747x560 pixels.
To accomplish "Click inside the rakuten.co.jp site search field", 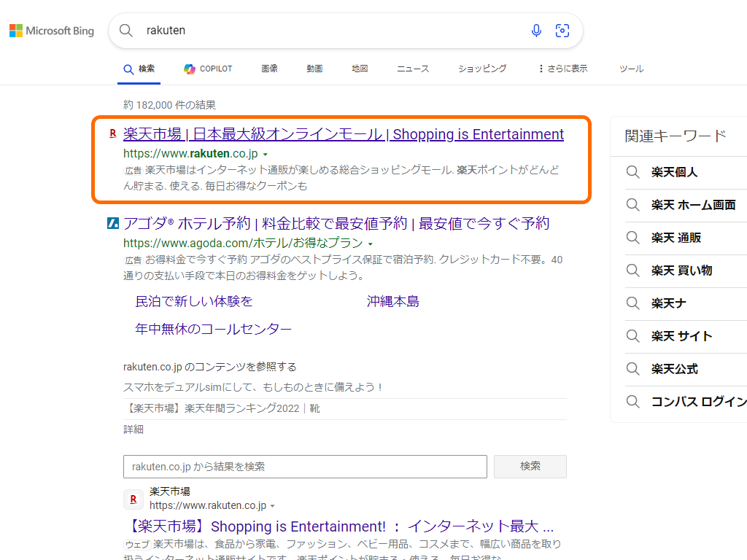I will pyautogui.click(x=305, y=466).
